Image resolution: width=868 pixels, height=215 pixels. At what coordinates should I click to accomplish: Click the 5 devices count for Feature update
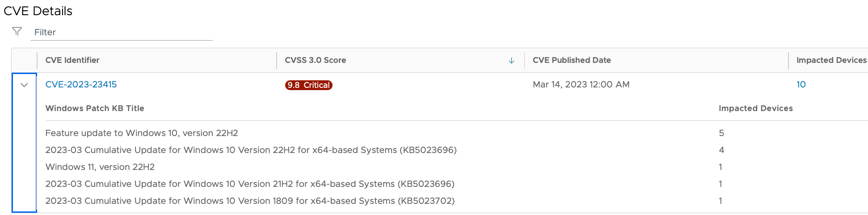(x=721, y=133)
